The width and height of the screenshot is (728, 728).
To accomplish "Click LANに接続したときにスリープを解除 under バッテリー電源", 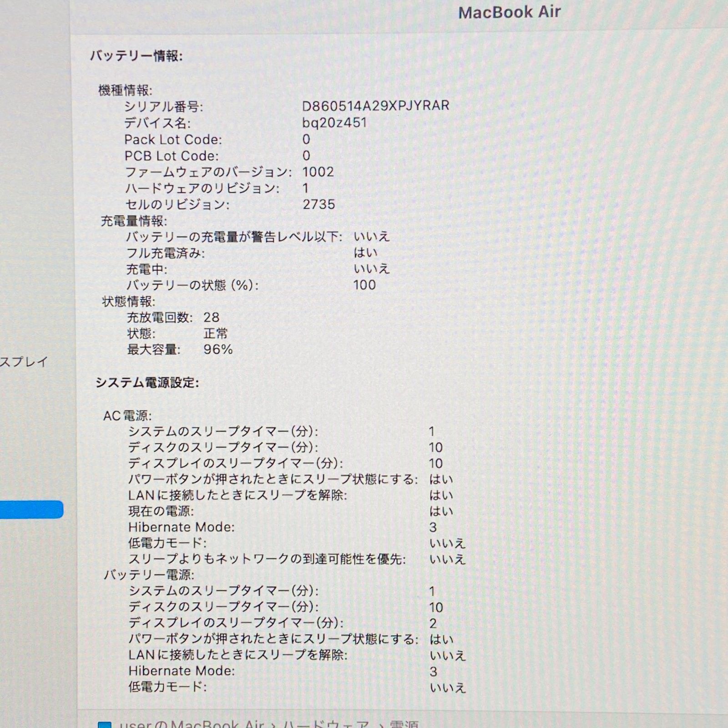I will [x=238, y=655].
